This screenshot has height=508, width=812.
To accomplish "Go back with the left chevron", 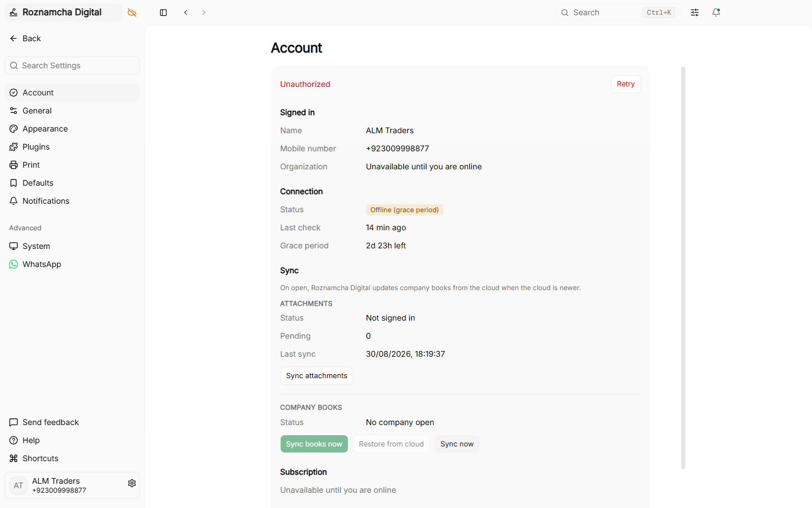I will 186,12.
